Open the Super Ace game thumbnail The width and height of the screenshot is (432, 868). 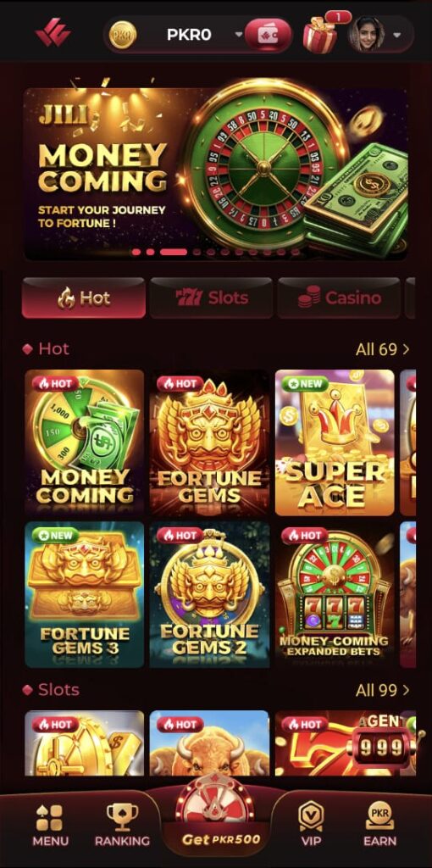335,442
